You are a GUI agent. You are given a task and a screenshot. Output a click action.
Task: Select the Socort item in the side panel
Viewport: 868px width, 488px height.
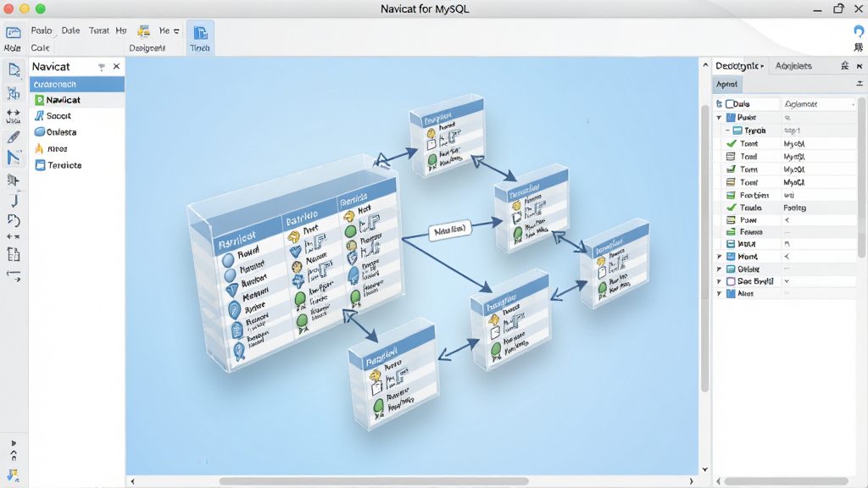coord(58,115)
